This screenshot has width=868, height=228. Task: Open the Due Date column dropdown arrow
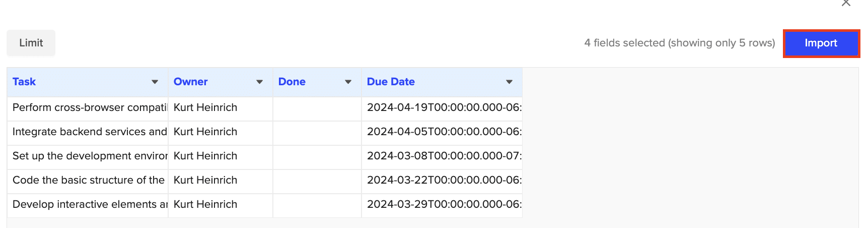[509, 82]
